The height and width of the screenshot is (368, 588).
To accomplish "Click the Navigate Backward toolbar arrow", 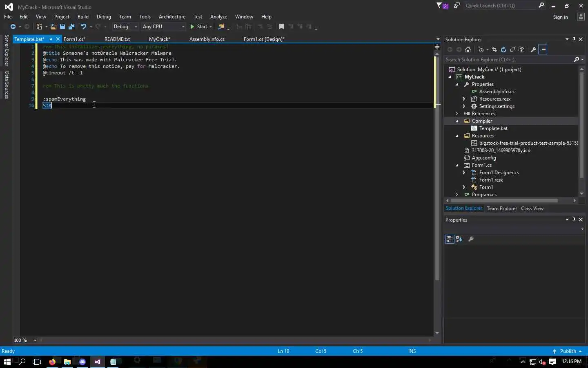I will tap(13, 27).
